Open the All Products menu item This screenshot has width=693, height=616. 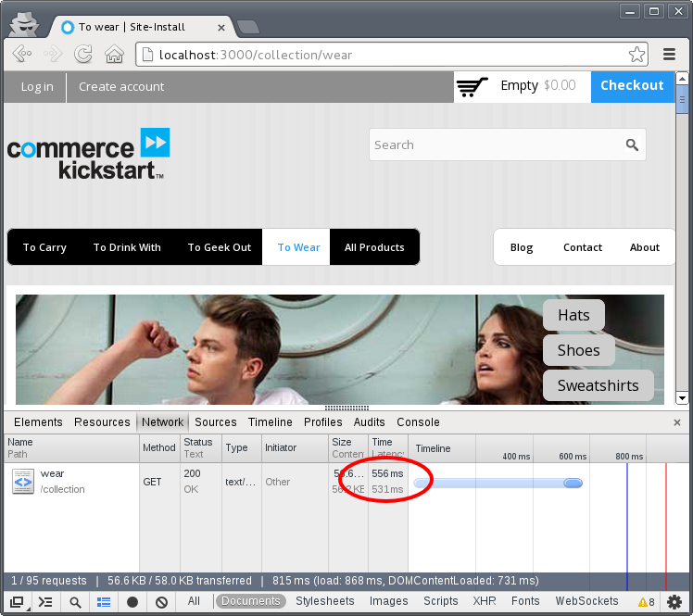point(374,247)
